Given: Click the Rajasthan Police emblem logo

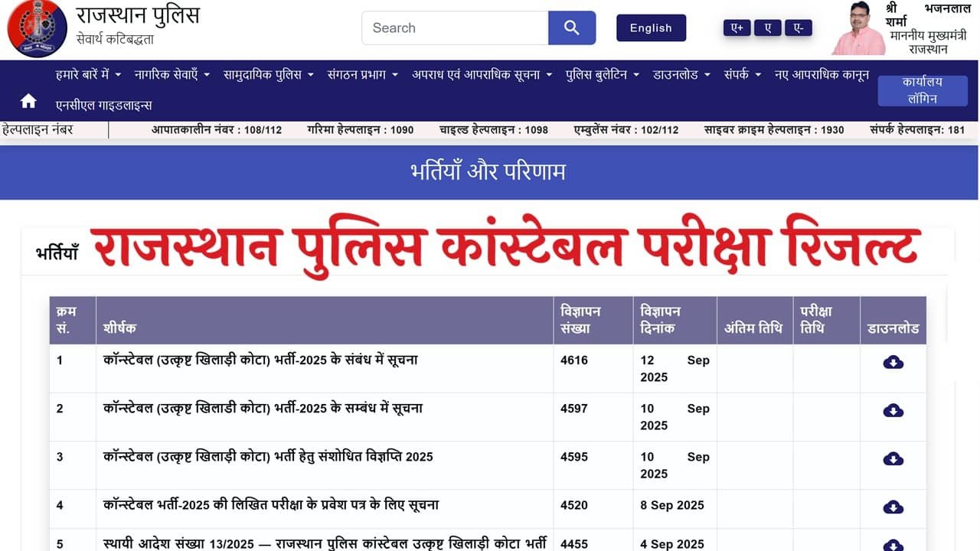Looking at the screenshot, I should (37, 28).
